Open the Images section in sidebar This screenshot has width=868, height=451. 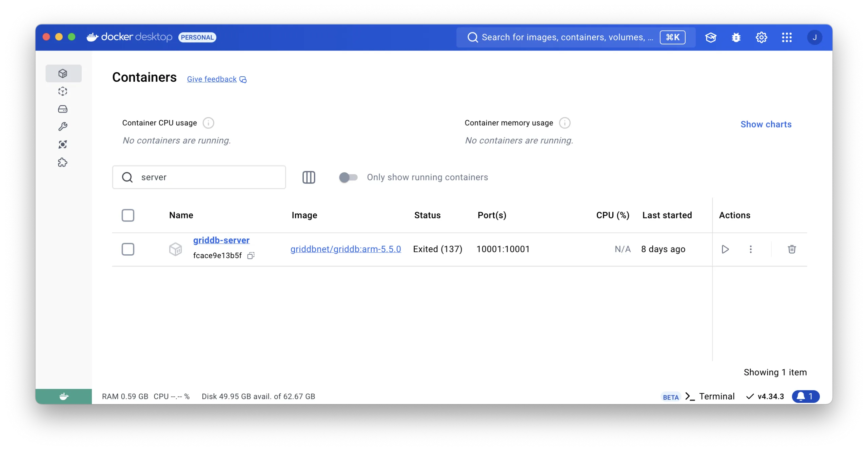point(63,91)
